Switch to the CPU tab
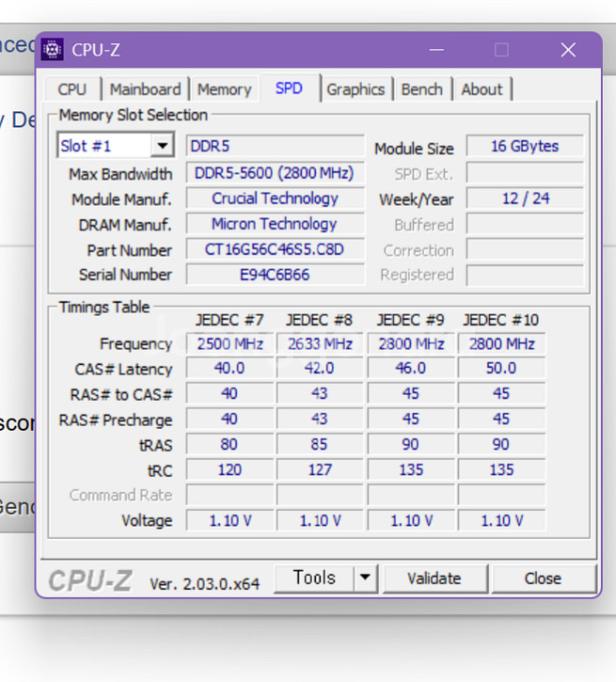This screenshot has width=616, height=682. (72, 89)
